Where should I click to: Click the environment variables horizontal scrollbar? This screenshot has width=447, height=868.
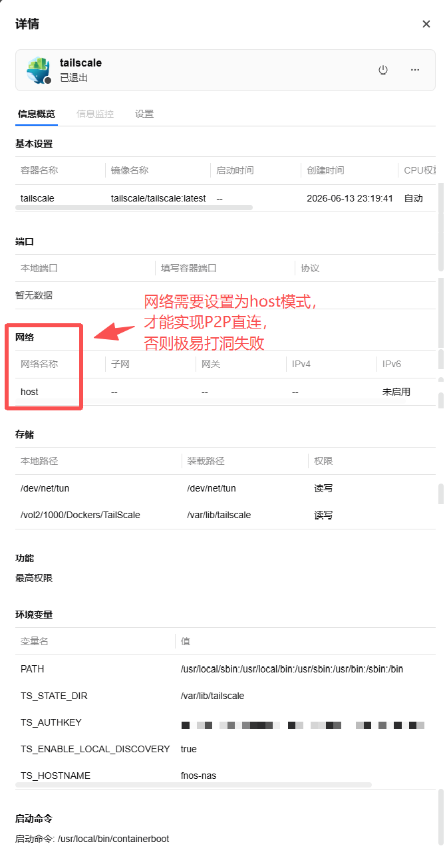pyautogui.click(x=194, y=785)
